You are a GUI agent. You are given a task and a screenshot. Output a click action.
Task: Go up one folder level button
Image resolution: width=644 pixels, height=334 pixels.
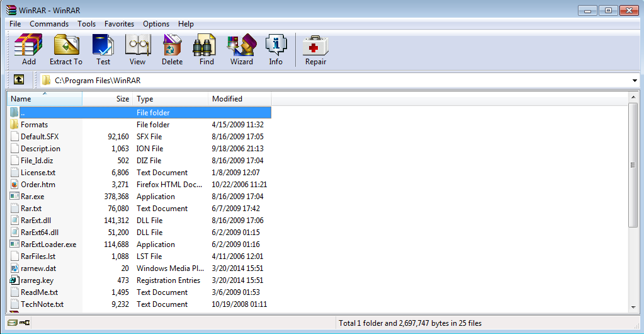pos(18,80)
